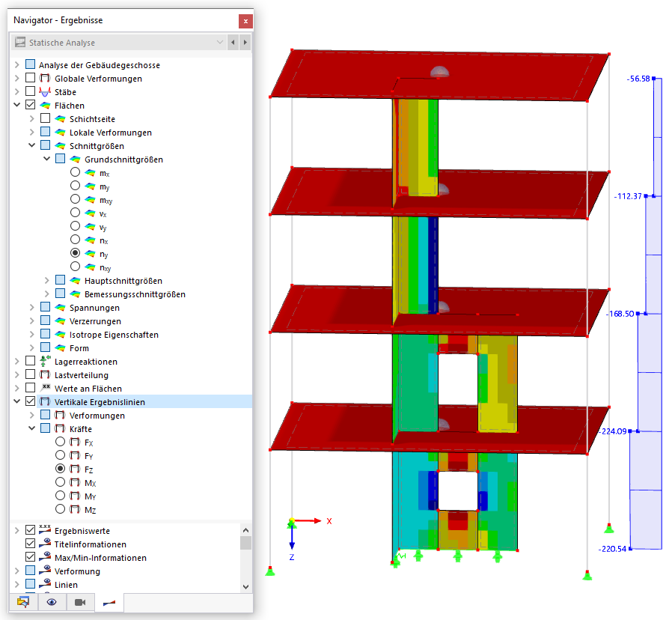The image size is (672, 620).
Task: Click the Globale Verformungen icon
Action: [45, 79]
